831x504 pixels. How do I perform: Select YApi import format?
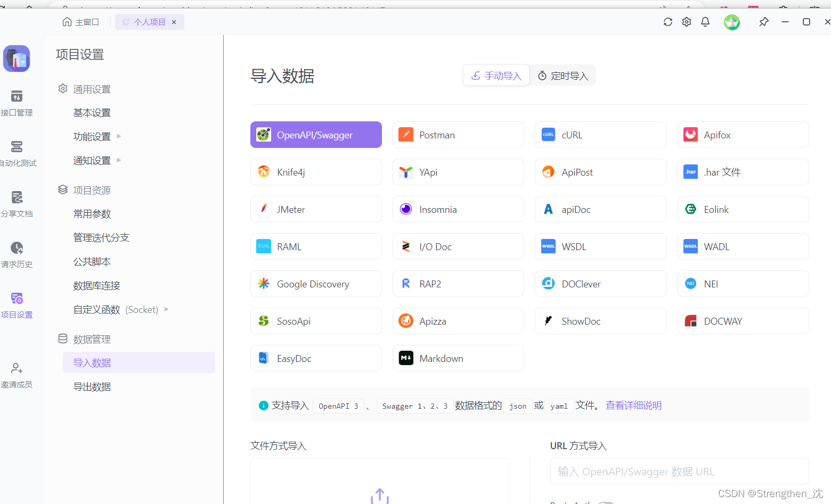458,172
